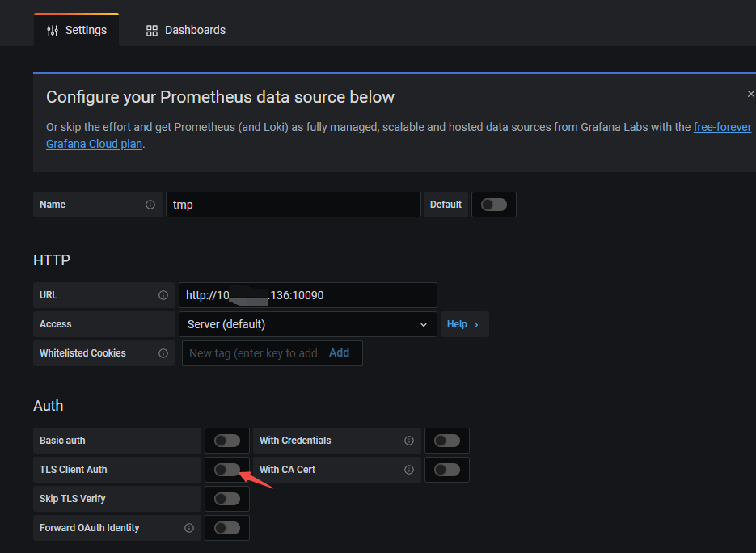This screenshot has width=756, height=553.
Task: Open the Access dropdown showing Server (default)
Action: pyautogui.click(x=307, y=324)
